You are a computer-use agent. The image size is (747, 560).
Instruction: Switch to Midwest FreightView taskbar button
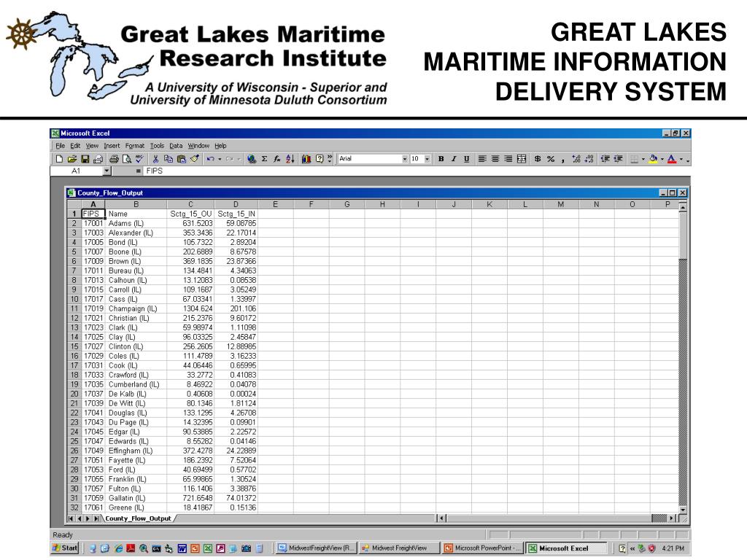point(399,548)
